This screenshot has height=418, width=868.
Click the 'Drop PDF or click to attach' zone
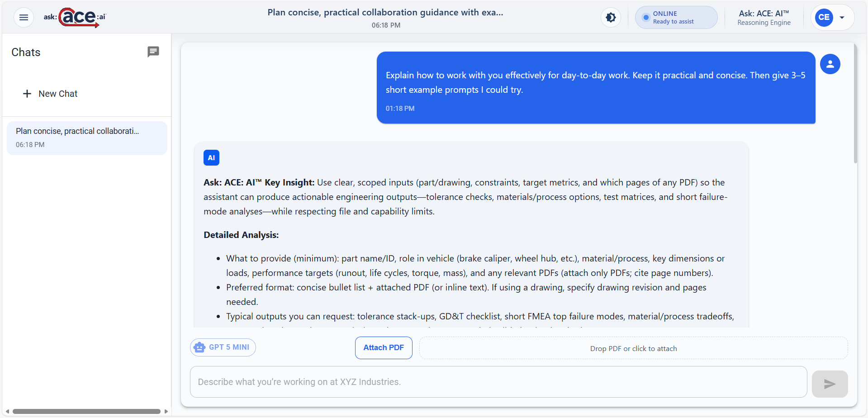(633, 348)
